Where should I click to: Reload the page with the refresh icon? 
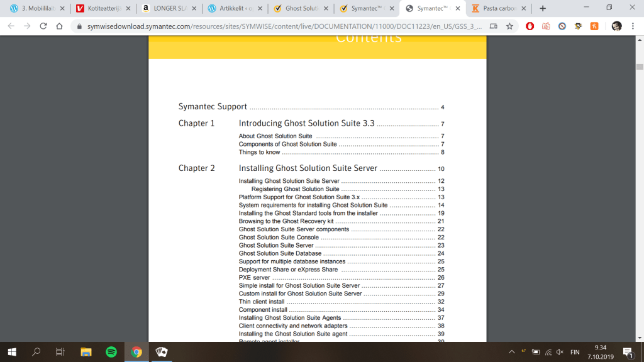[x=43, y=26]
